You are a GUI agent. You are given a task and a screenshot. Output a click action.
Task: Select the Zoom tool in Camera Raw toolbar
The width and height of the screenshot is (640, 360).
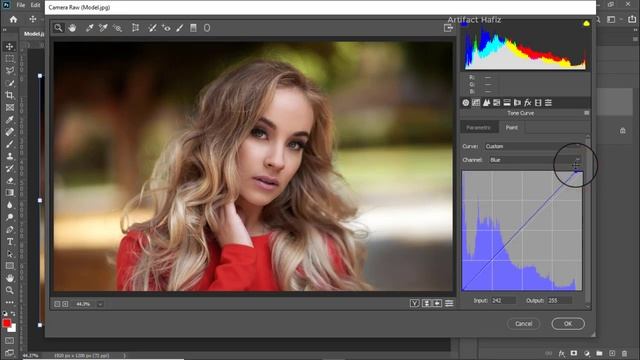[58, 28]
